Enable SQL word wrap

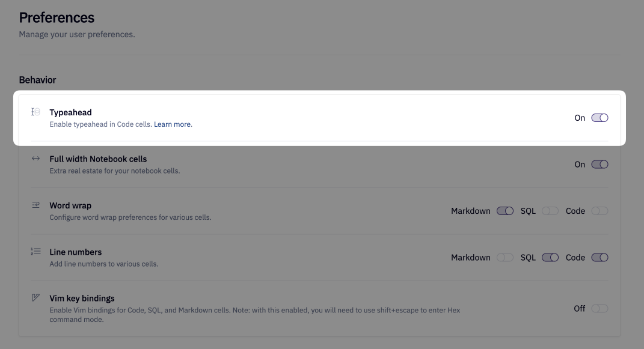click(x=550, y=211)
